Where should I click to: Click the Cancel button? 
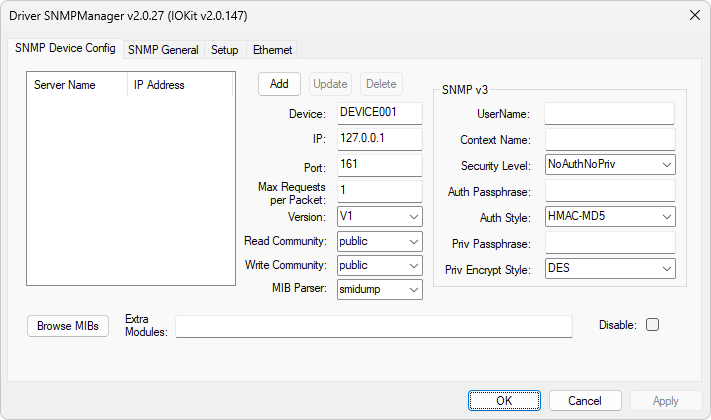pyautogui.click(x=585, y=400)
